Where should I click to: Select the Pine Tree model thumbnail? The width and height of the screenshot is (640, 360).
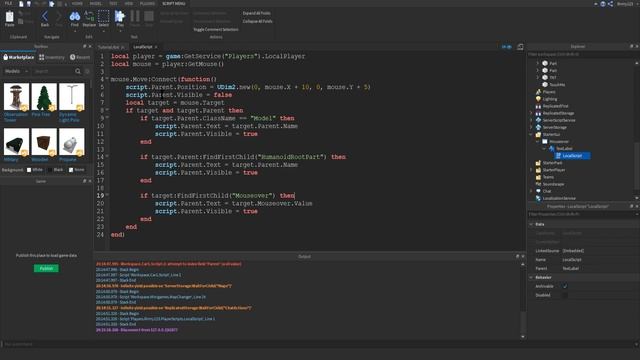coord(44,97)
